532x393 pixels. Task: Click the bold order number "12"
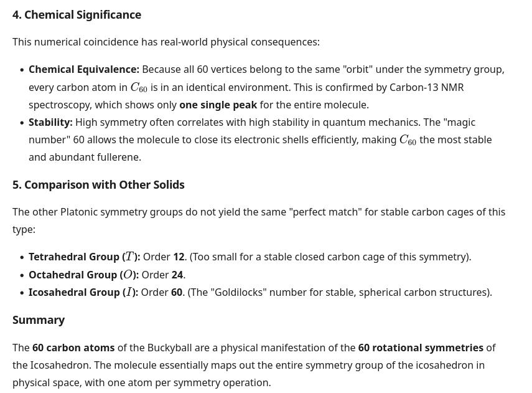coord(179,257)
